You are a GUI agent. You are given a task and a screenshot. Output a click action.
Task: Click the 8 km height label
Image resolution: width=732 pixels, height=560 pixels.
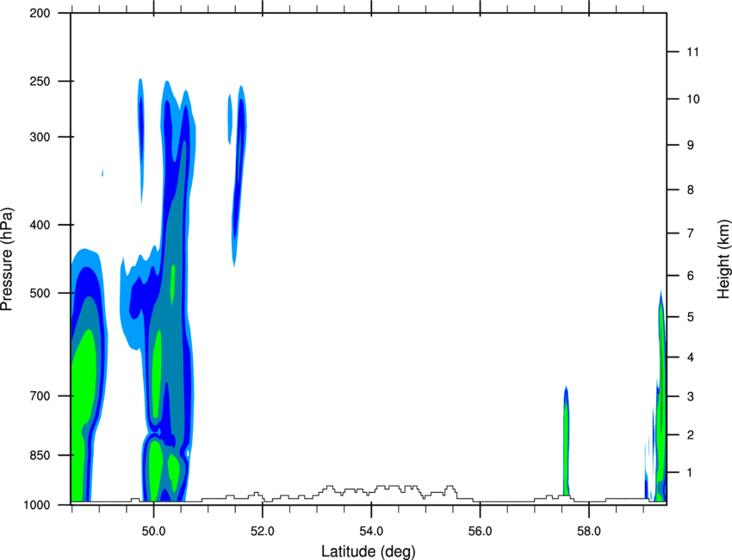pyautogui.click(x=691, y=190)
